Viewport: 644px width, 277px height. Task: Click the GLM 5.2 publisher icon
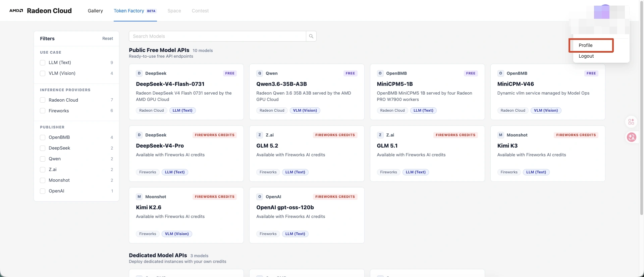tap(260, 135)
